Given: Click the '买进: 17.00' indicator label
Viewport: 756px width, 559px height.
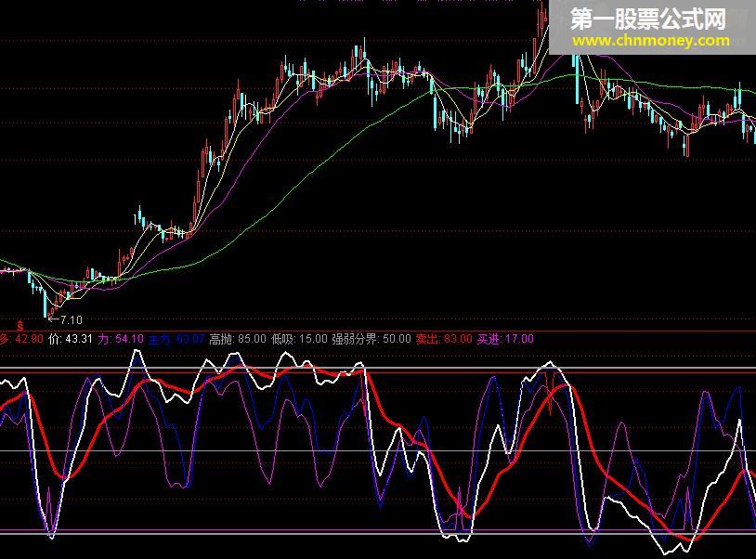Looking at the screenshot, I should tap(505, 339).
